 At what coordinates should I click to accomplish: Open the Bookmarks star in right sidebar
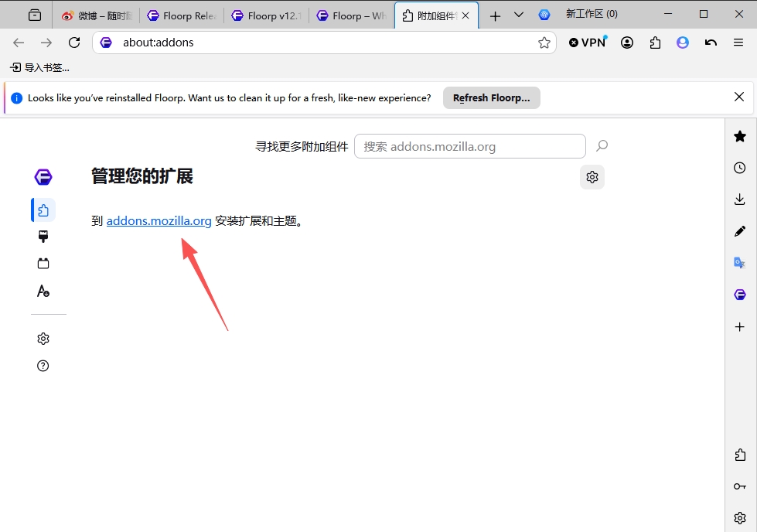pyautogui.click(x=740, y=137)
